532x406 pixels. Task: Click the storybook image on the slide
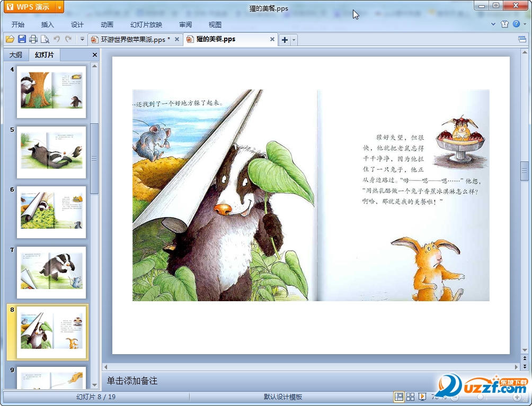pos(311,195)
